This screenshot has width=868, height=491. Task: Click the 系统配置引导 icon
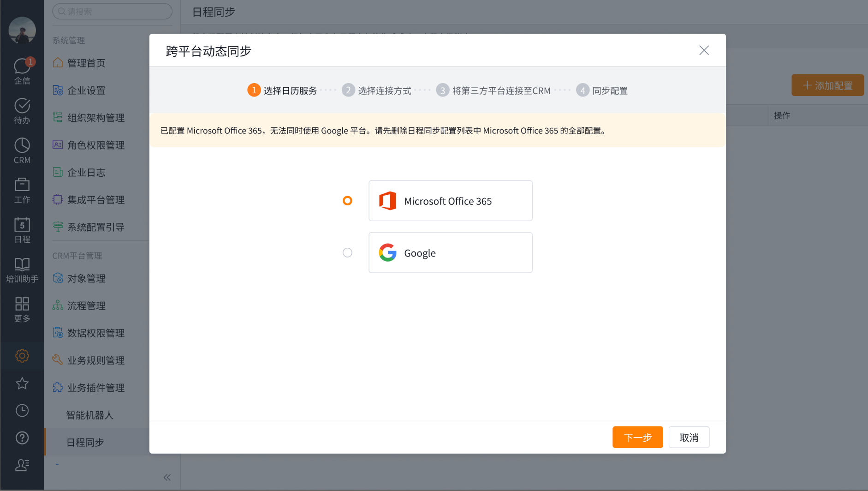(58, 227)
